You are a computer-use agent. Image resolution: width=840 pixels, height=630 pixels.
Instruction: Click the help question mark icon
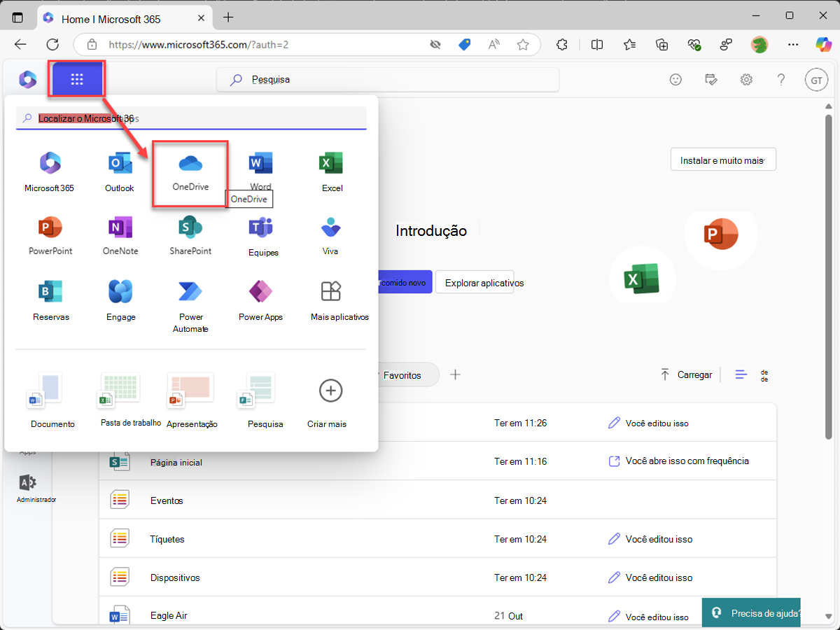coord(781,80)
